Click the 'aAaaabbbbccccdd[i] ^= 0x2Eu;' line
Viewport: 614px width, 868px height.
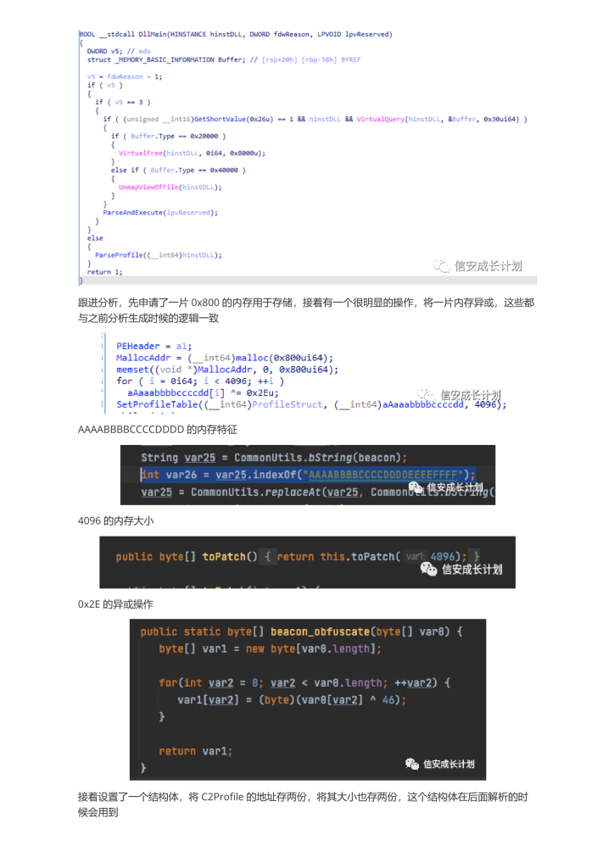(203, 393)
